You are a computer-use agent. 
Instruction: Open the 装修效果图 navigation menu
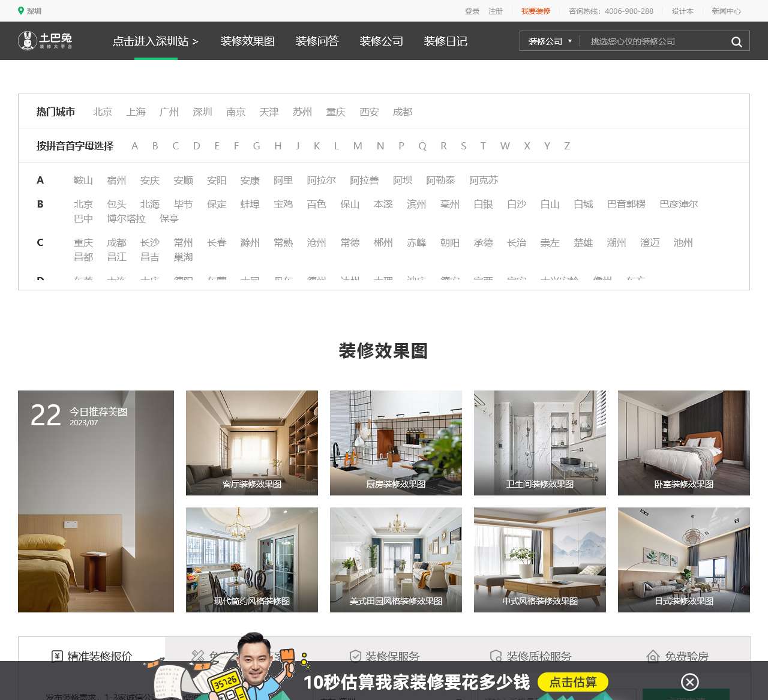pos(247,41)
